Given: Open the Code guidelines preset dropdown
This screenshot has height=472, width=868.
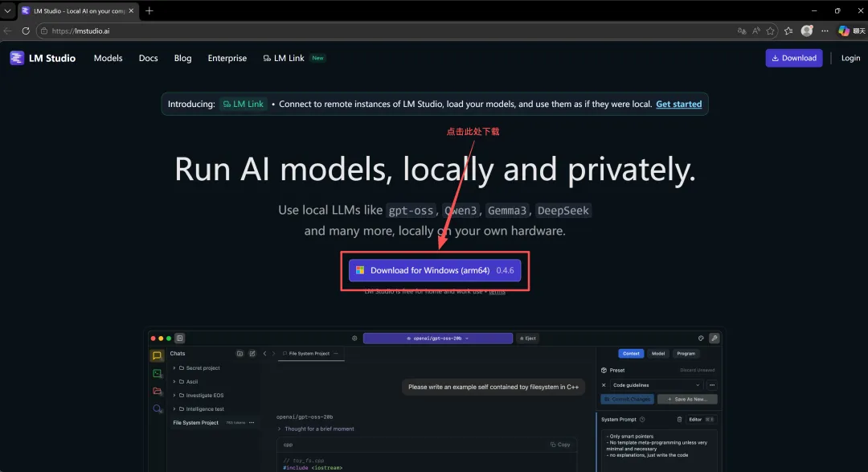Looking at the screenshot, I should (656, 385).
